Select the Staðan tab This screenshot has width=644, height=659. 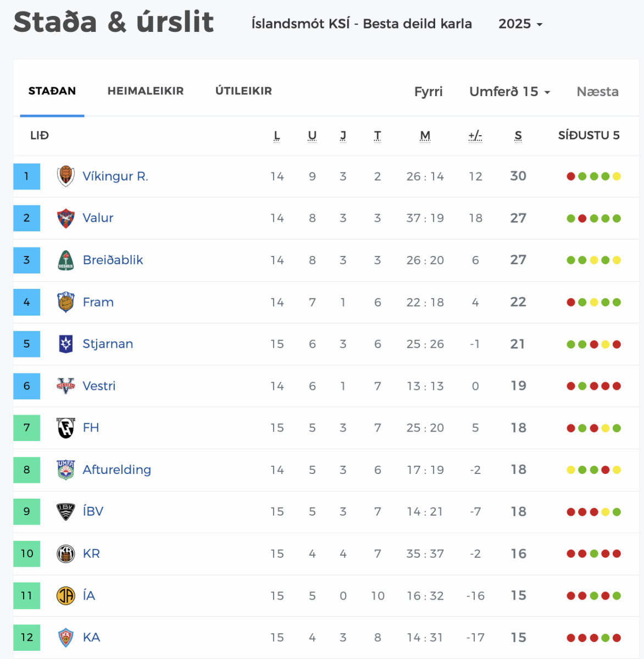(x=52, y=91)
